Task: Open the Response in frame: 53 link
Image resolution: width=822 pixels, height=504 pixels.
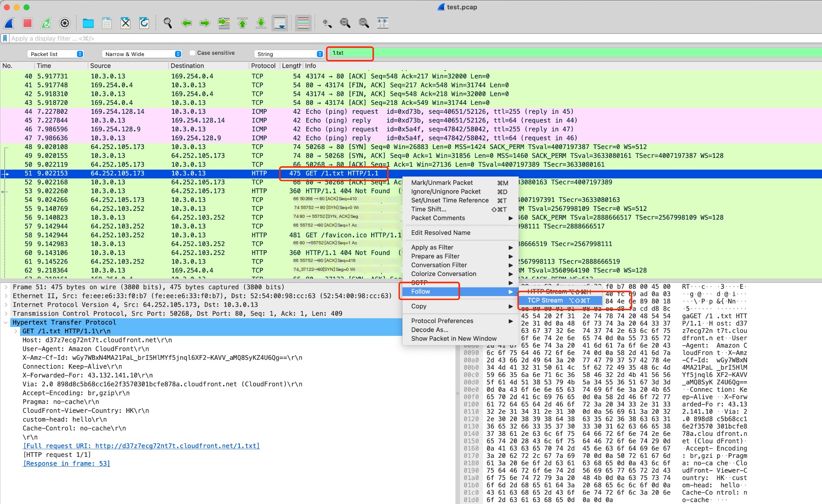Action: point(66,463)
